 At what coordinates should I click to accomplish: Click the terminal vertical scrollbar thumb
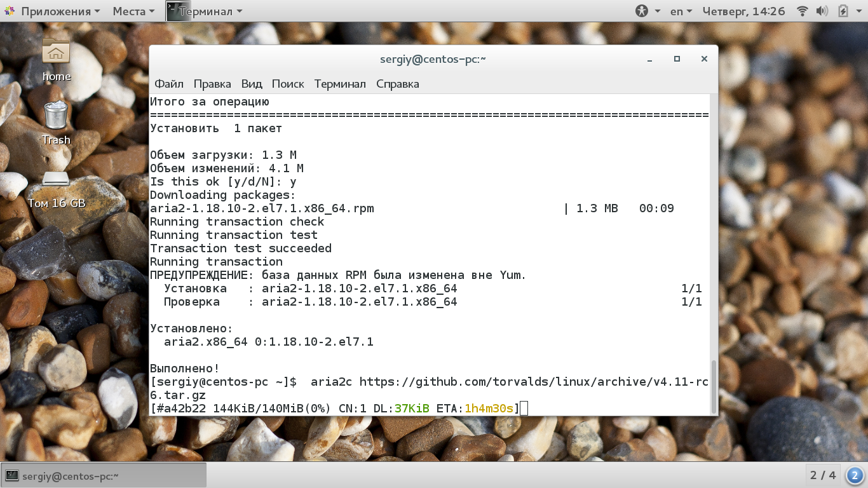[714, 386]
